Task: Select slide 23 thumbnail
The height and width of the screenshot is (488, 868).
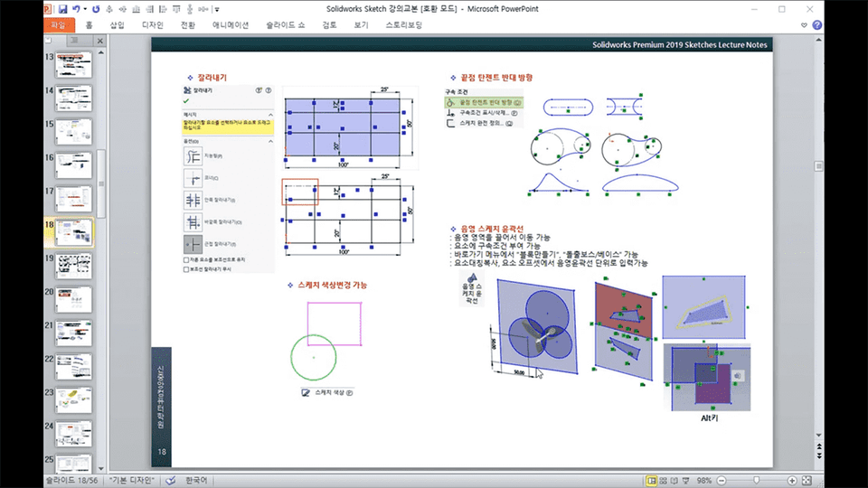Action: (x=73, y=400)
